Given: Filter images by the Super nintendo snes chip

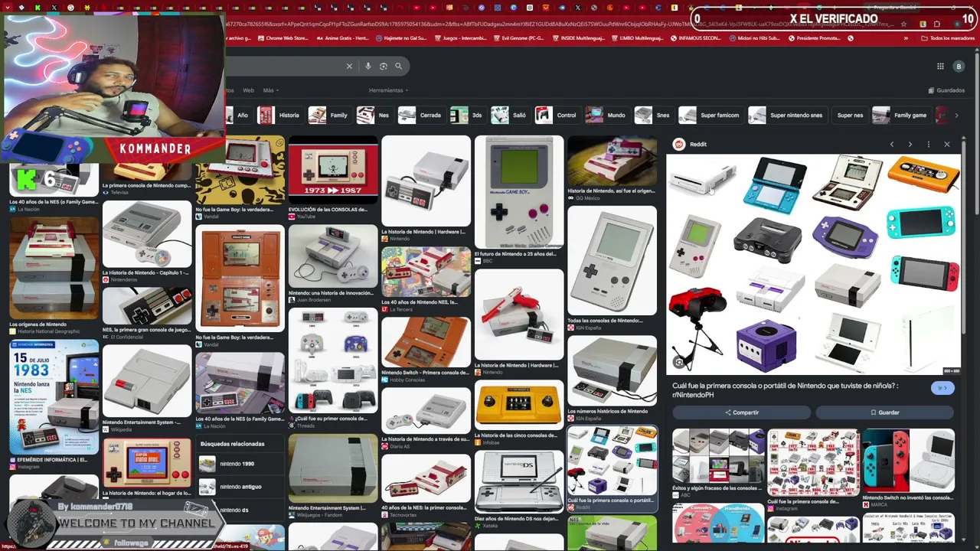Looking at the screenshot, I should [786, 116].
